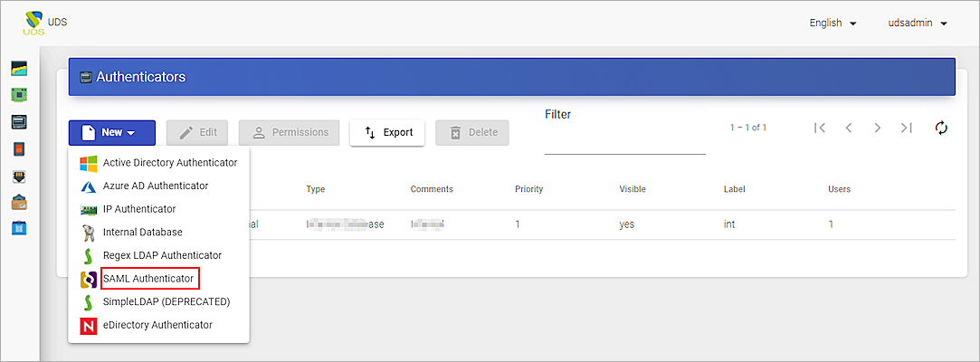This screenshot has height=362, width=980.
Task: Click the Internal Database keys icon
Action: click(88, 233)
